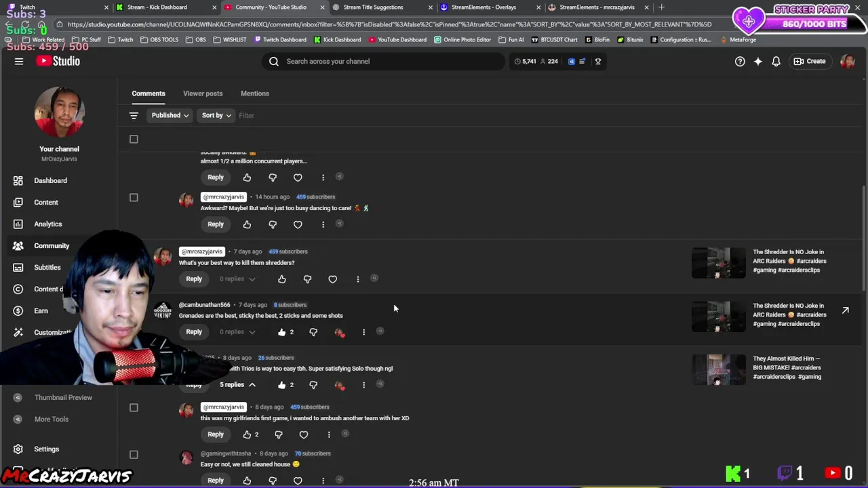868x488 pixels.
Task: Open first 'The Shredder Is NO Joke' video title
Action: click(789, 261)
